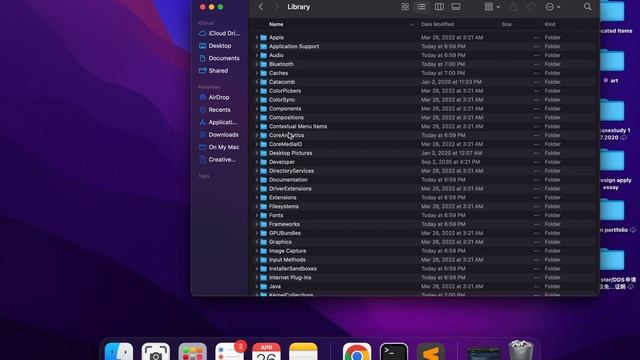Image resolution: width=640 pixels, height=360 pixels.
Task: Open On My Mac in sidebar
Action: (x=220, y=147)
